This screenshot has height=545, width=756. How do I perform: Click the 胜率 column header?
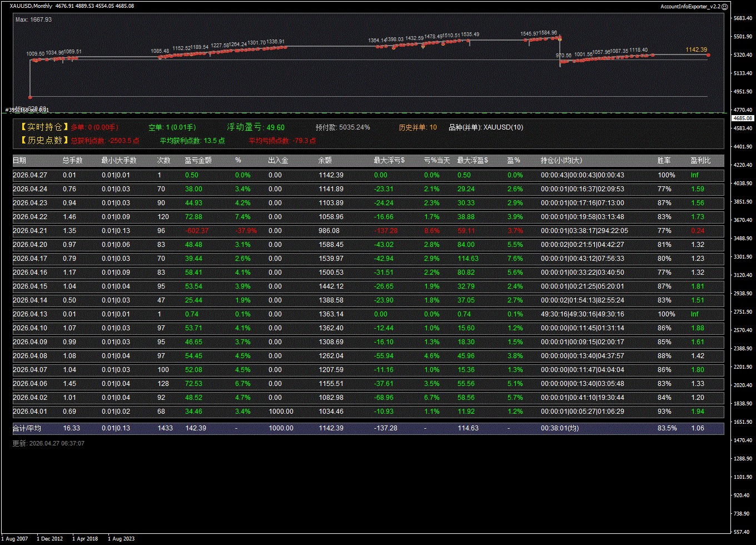(664, 160)
